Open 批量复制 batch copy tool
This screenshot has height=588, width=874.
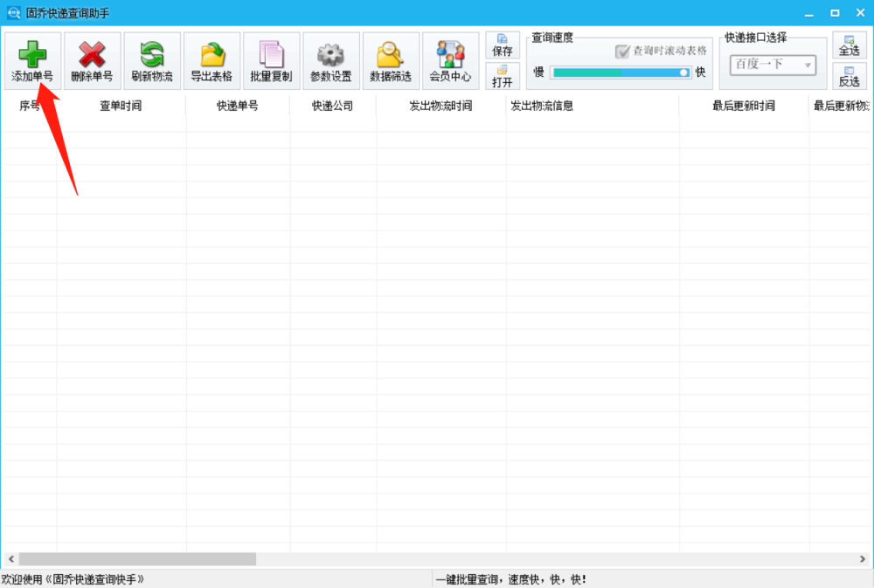coord(271,61)
